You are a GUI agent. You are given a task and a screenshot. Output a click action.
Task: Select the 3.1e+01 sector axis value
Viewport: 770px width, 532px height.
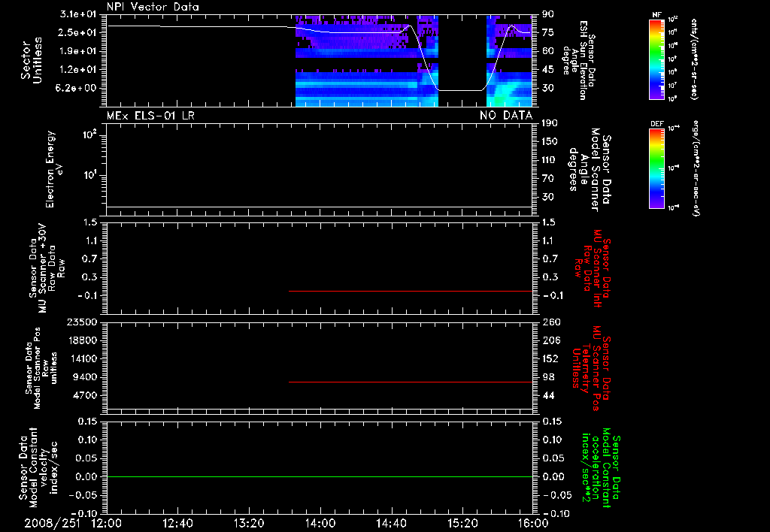[78, 14]
